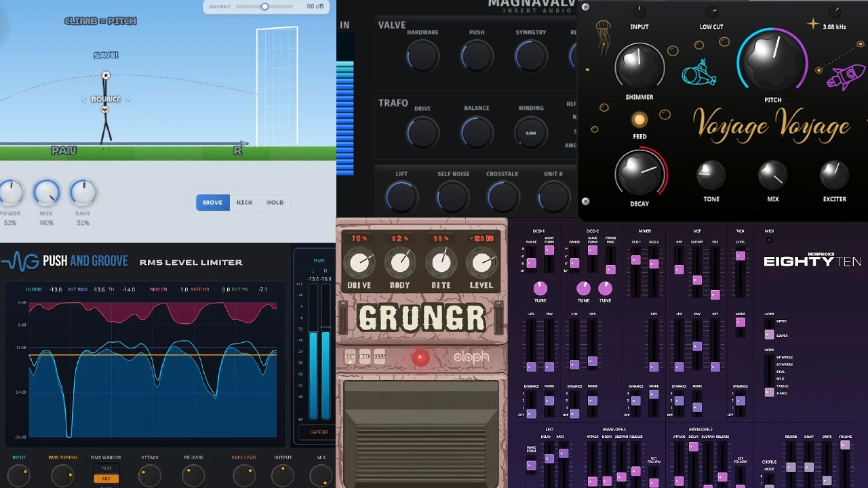Click the DRIVE knob on the Grungr pedal
The width and height of the screenshot is (868, 488).
pos(359,264)
